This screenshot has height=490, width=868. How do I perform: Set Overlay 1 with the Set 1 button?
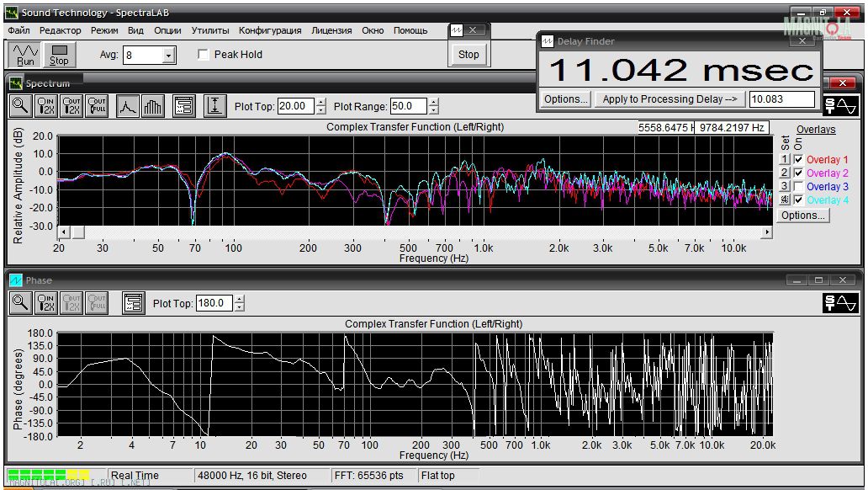tap(785, 160)
